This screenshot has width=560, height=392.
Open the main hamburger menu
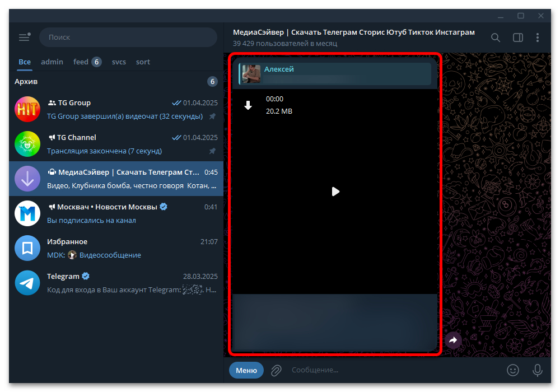click(x=24, y=37)
